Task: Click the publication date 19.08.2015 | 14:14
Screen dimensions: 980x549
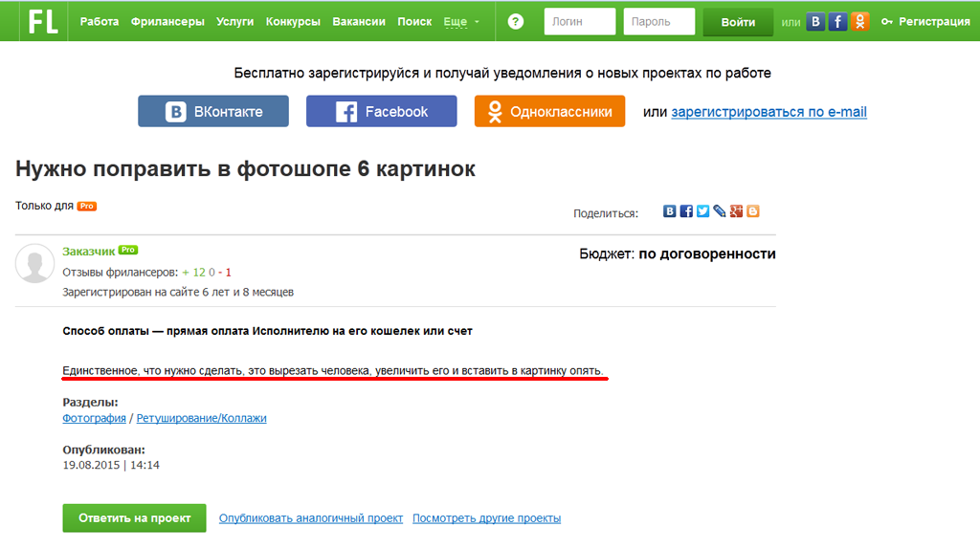Action: [x=111, y=465]
